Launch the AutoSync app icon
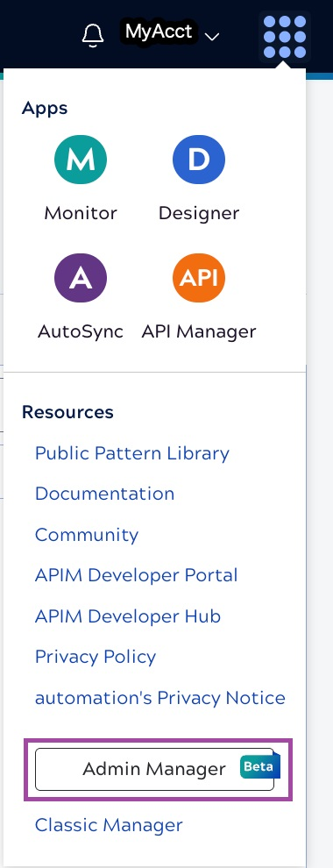The image size is (333, 868). pos(81,278)
